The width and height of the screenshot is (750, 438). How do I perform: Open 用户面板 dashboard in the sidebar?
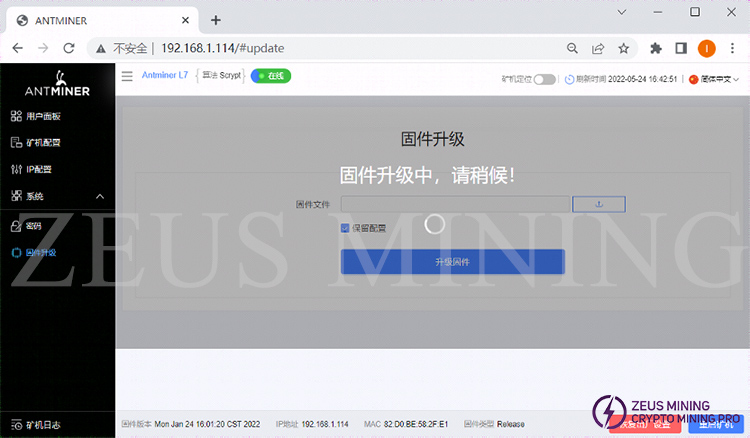tap(42, 116)
